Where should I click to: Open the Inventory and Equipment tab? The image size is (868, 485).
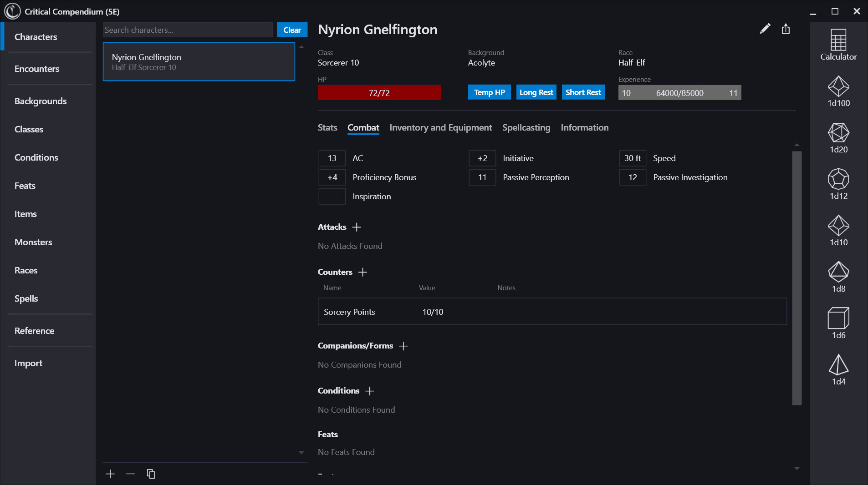pyautogui.click(x=440, y=128)
